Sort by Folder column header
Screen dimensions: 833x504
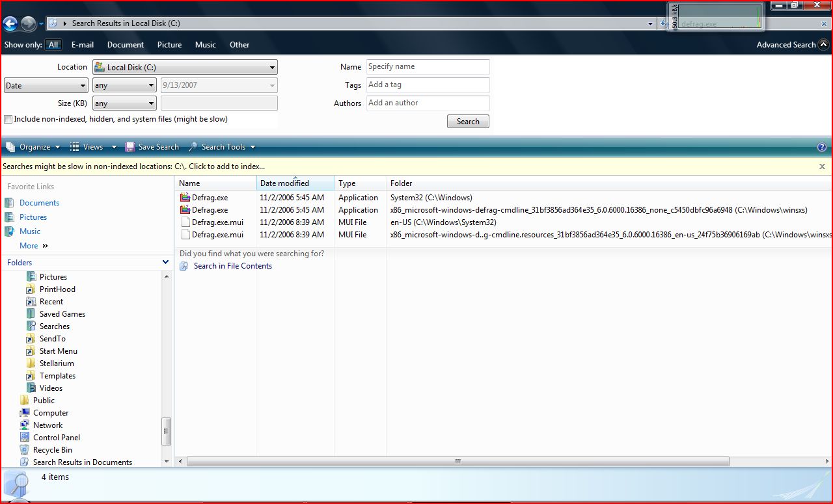pos(609,183)
